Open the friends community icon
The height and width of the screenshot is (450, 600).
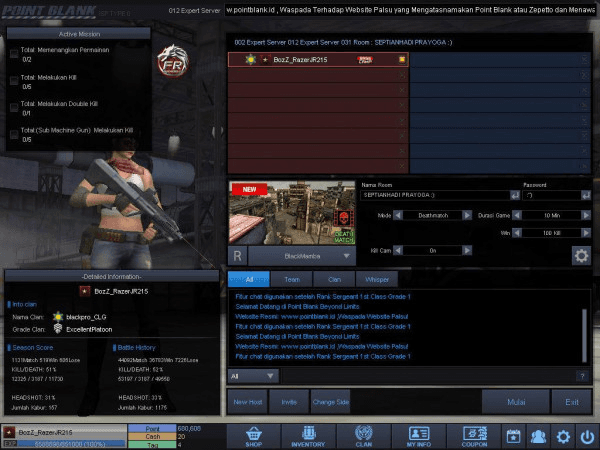click(x=538, y=437)
